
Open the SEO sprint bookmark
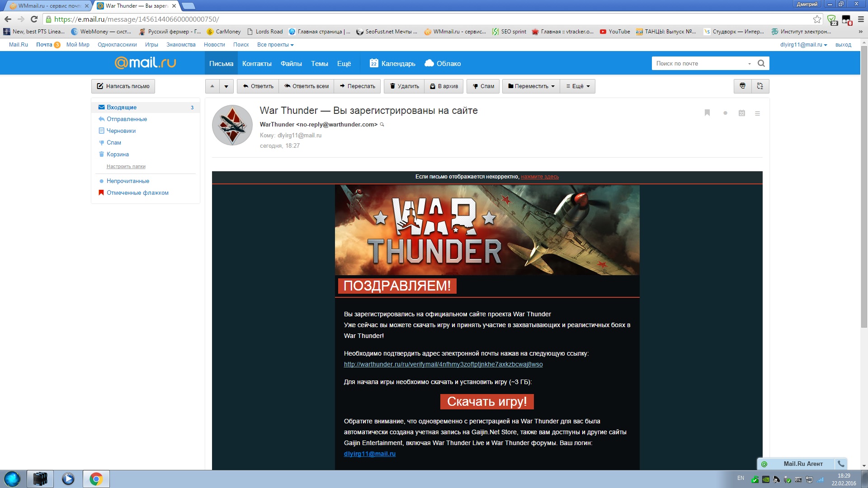point(509,32)
